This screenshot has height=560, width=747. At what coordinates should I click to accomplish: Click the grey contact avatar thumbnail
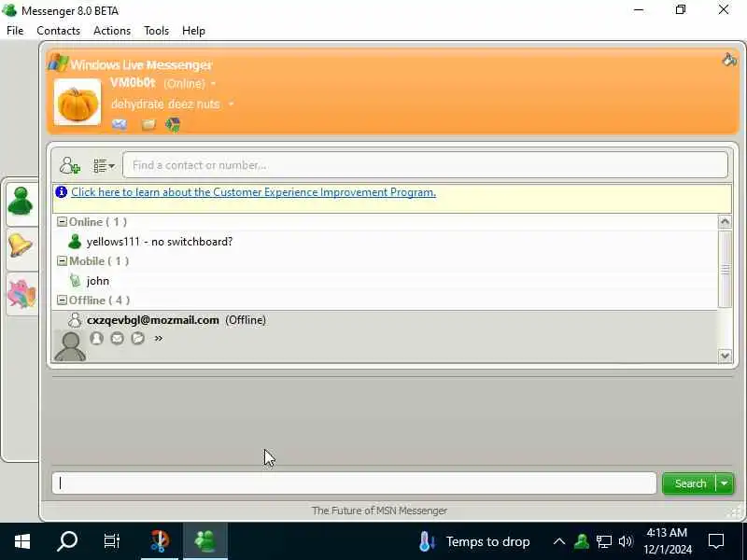pyautogui.click(x=70, y=346)
